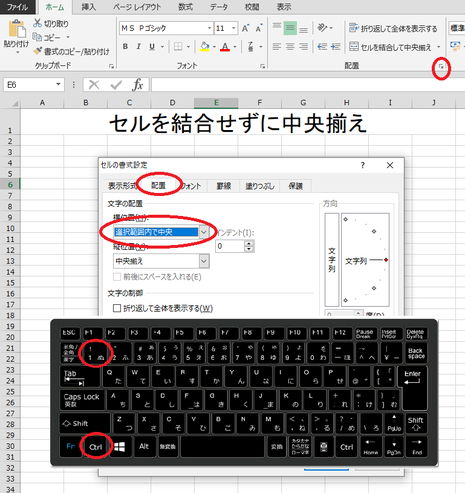This screenshot has width=465, height=493.
Task: Click the Paste (貼り付け) icon
Action: 16,29
